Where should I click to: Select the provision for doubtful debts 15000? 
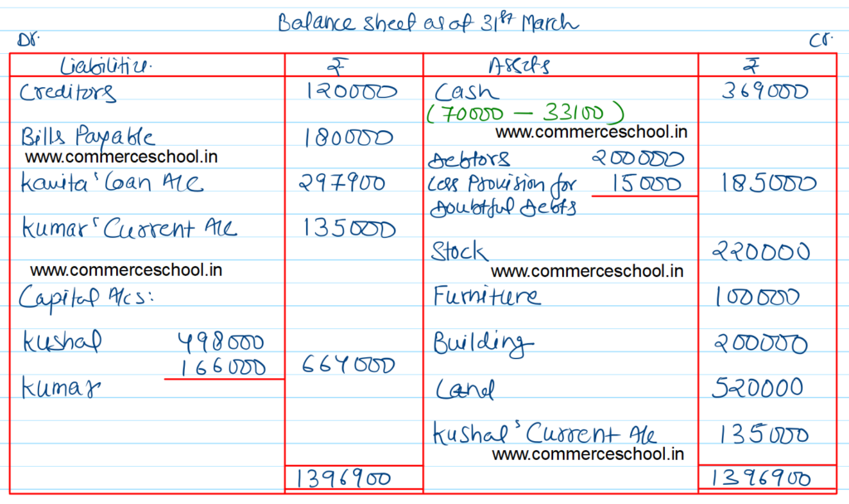646,184
